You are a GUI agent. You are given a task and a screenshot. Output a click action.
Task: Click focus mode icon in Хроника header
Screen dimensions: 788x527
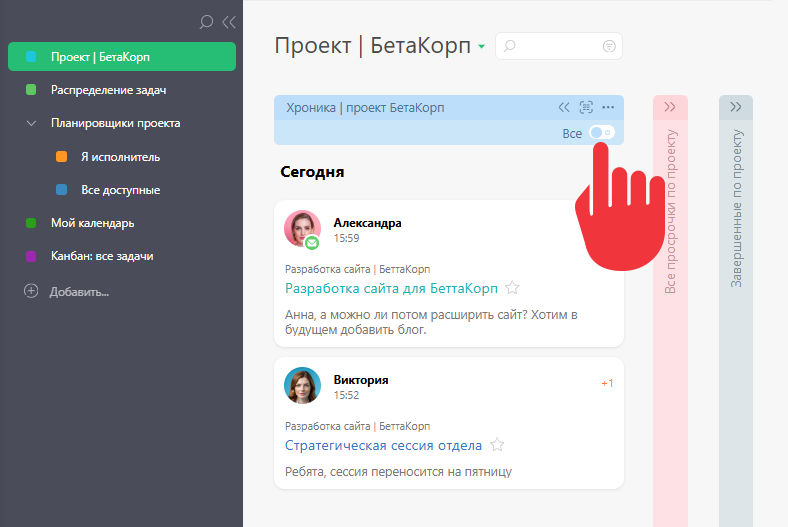[x=586, y=107]
